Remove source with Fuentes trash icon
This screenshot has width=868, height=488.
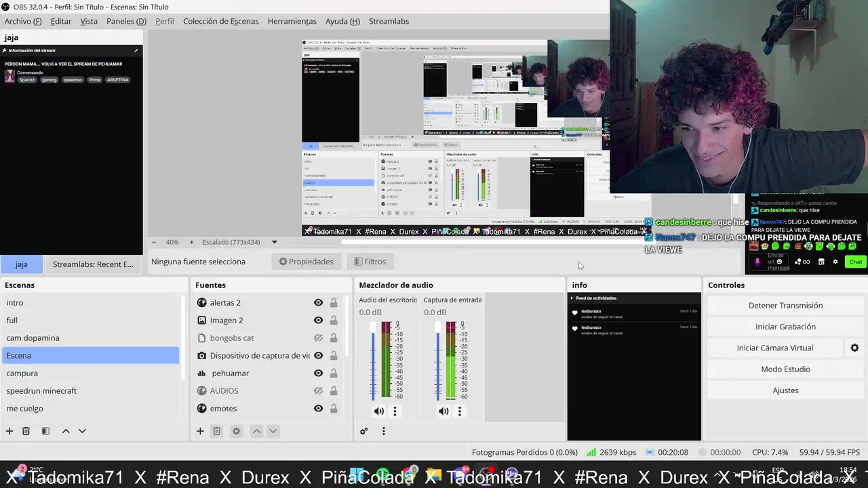(x=217, y=431)
